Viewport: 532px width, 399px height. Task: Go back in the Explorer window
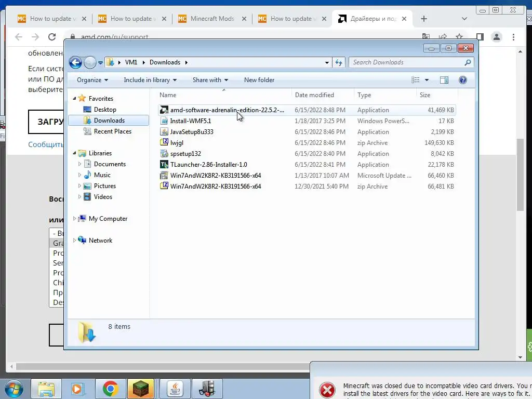[75, 62]
